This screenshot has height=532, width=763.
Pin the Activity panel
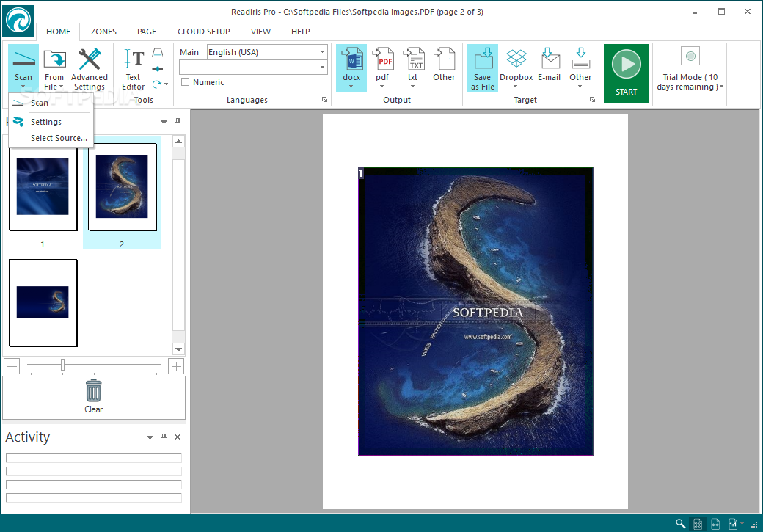(x=164, y=437)
